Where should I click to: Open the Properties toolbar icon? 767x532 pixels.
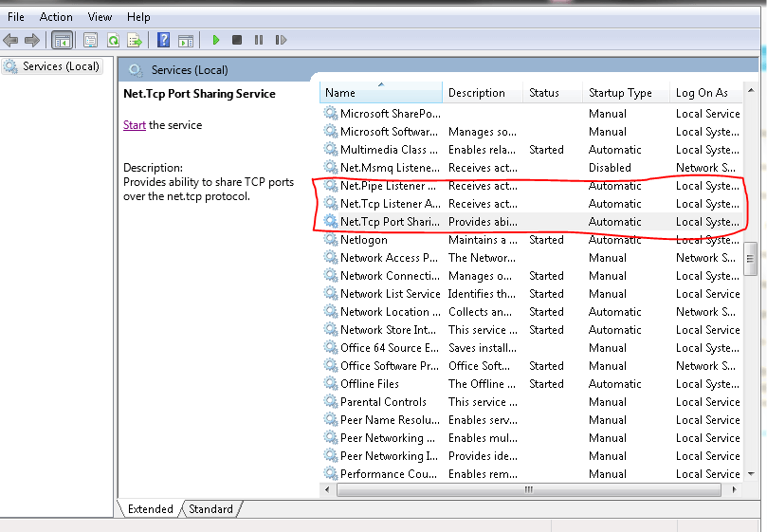[x=90, y=40]
